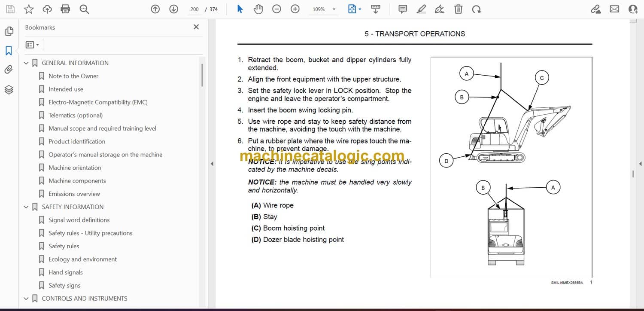Image resolution: width=644 pixels, height=311 pixels.
Task: Jump to the Safety signs bookmark
Action: [x=64, y=286]
